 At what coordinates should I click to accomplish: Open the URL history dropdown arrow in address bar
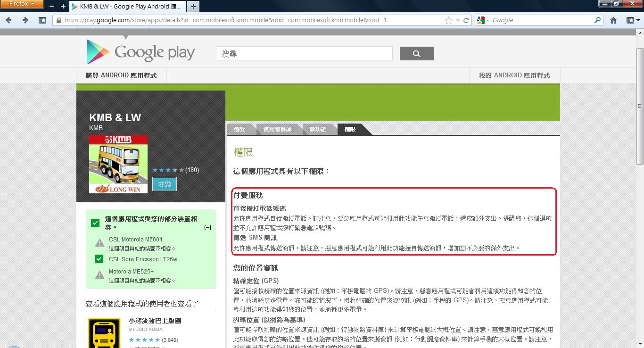coord(458,20)
